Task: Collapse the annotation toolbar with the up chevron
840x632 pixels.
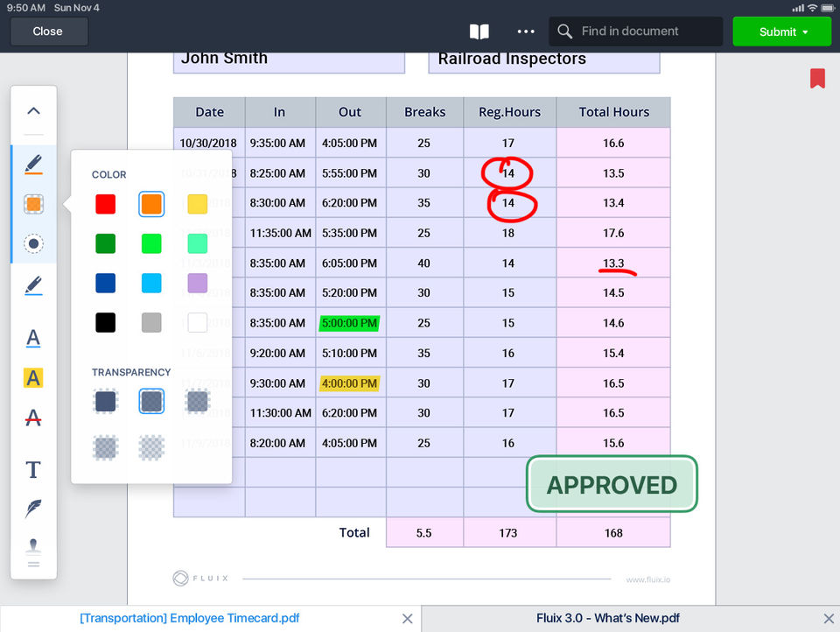Action: coord(33,111)
